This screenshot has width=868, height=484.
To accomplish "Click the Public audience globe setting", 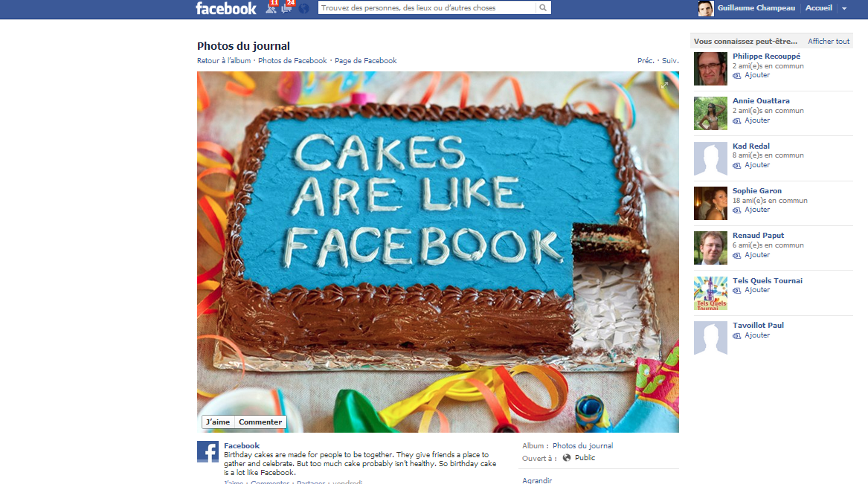I will coord(579,457).
